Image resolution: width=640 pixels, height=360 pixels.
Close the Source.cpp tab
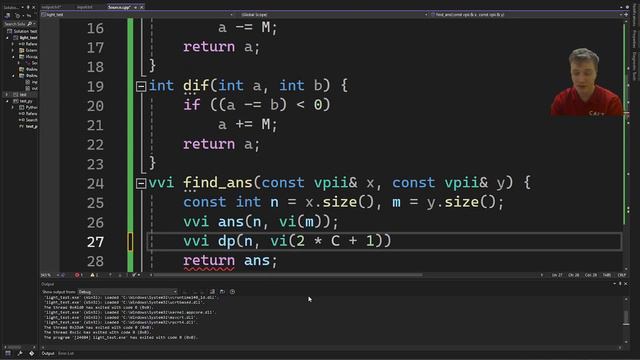point(142,7)
